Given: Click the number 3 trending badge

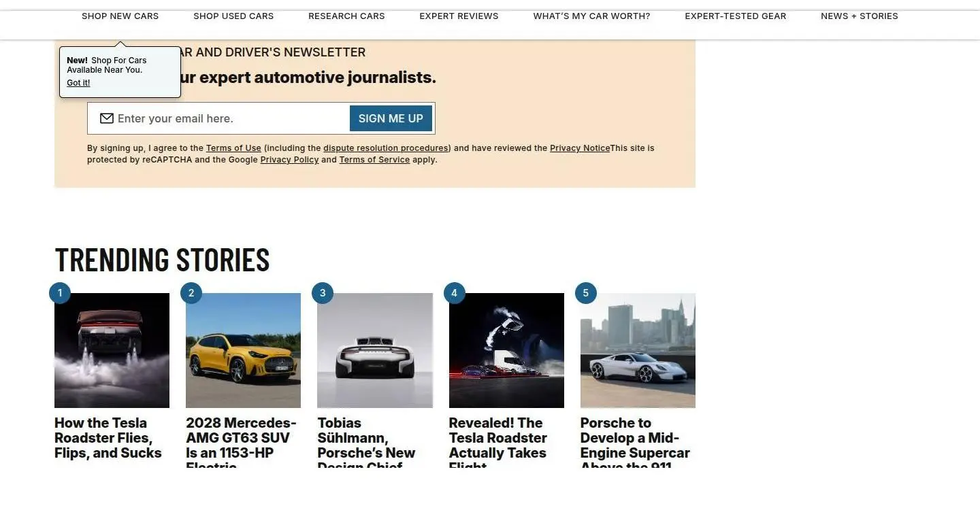Looking at the screenshot, I should pos(323,293).
